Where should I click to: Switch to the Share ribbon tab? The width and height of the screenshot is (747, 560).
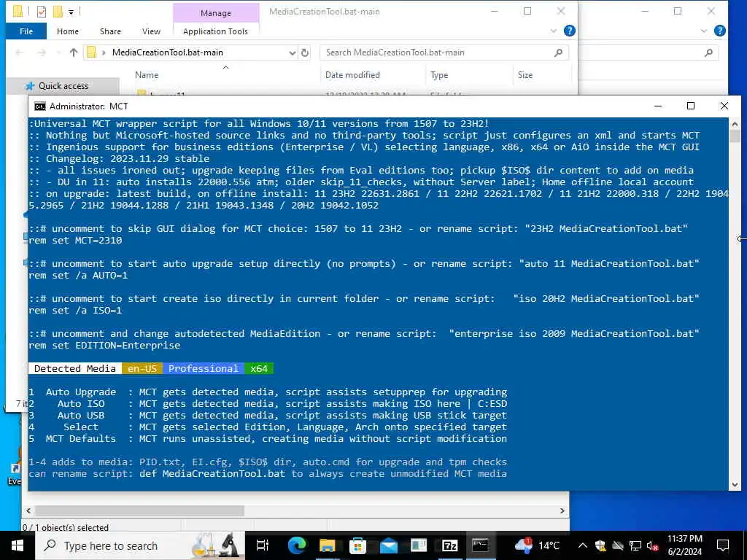(x=110, y=31)
